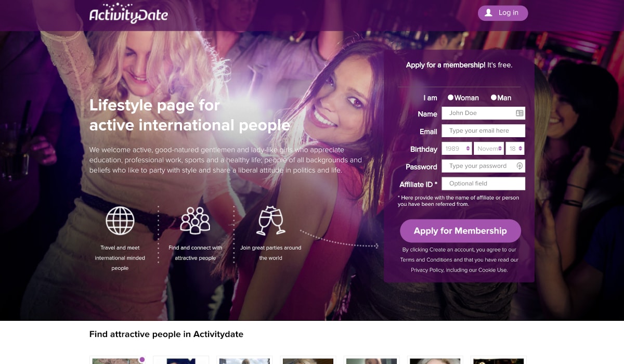The width and height of the screenshot is (624, 364).
Task: Open the birthday month dropdown showing November
Action: pyautogui.click(x=489, y=149)
